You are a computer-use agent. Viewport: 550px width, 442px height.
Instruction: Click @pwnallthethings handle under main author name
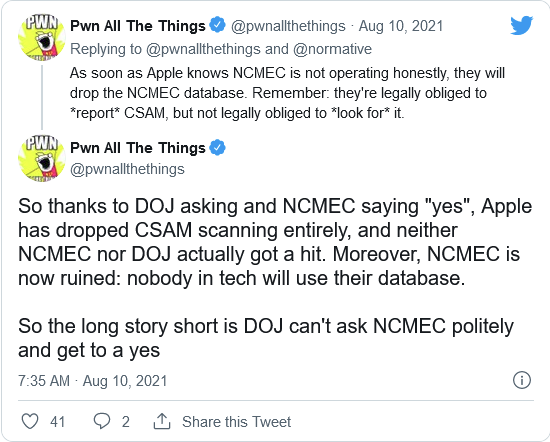point(127,169)
